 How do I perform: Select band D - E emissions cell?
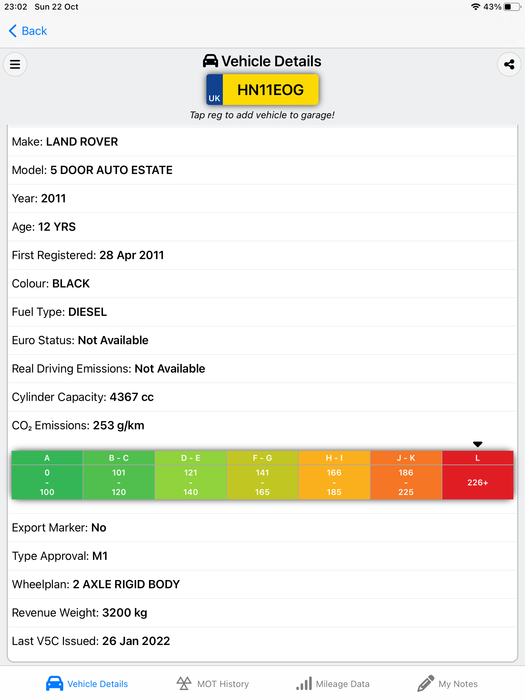pyautogui.click(x=191, y=475)
